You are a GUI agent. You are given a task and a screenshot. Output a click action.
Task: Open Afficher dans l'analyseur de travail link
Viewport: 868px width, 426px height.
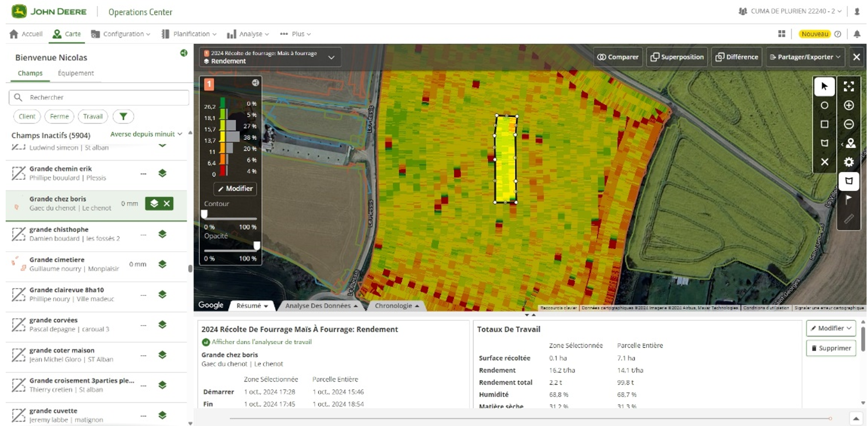pos(261,342)
